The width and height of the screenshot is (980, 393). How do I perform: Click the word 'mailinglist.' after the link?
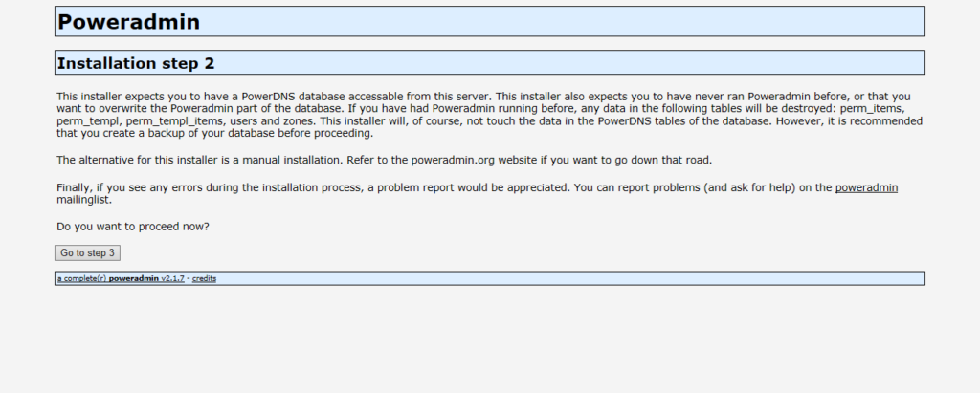[84, 200]
